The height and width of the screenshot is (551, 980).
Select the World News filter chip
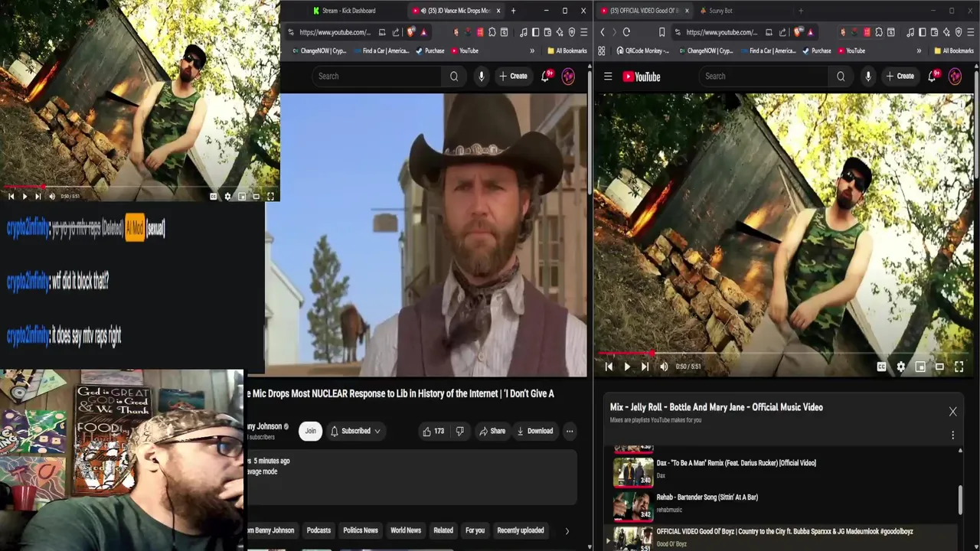[406, 530]
